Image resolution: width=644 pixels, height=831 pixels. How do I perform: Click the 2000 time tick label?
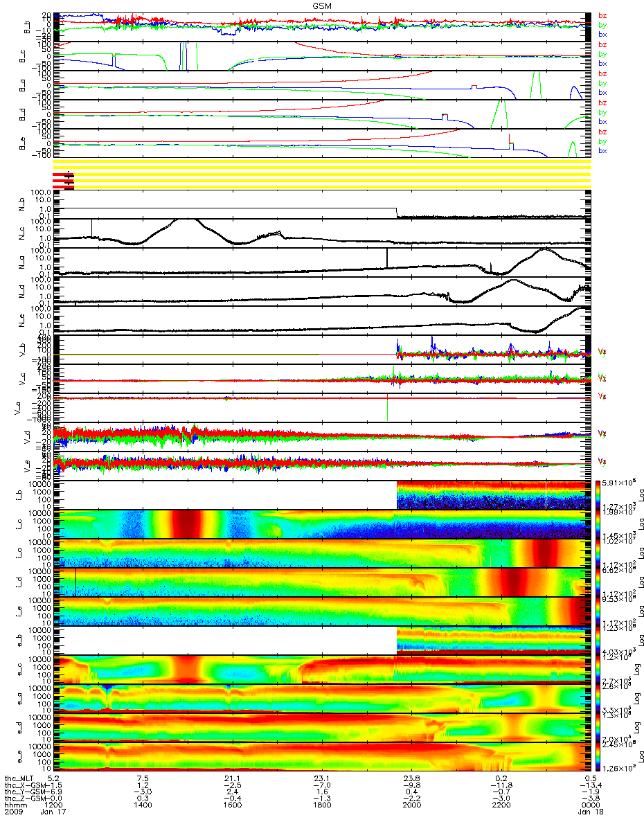tap(411, 806)
